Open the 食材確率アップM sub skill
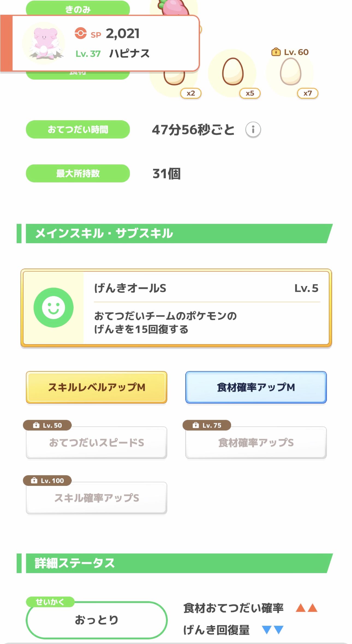The image size is (352, 644). pyautogui.click(x=256, y=387)
